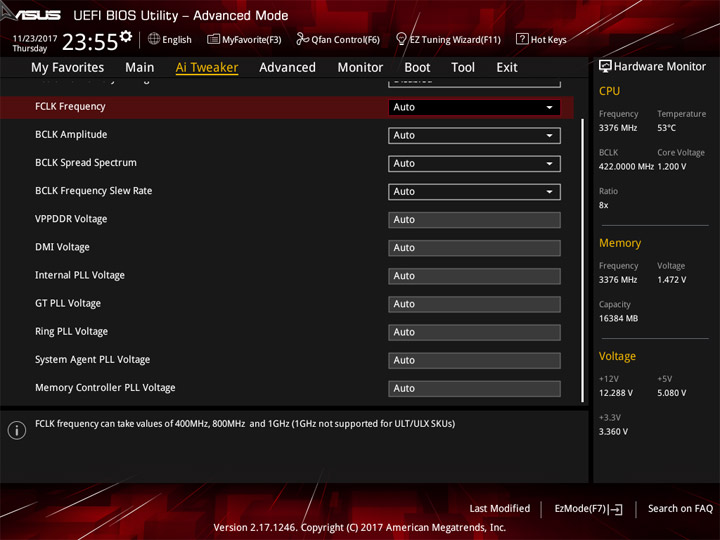
Task: Click the EzMode exit arrow icon
Action: pos(616,509)
